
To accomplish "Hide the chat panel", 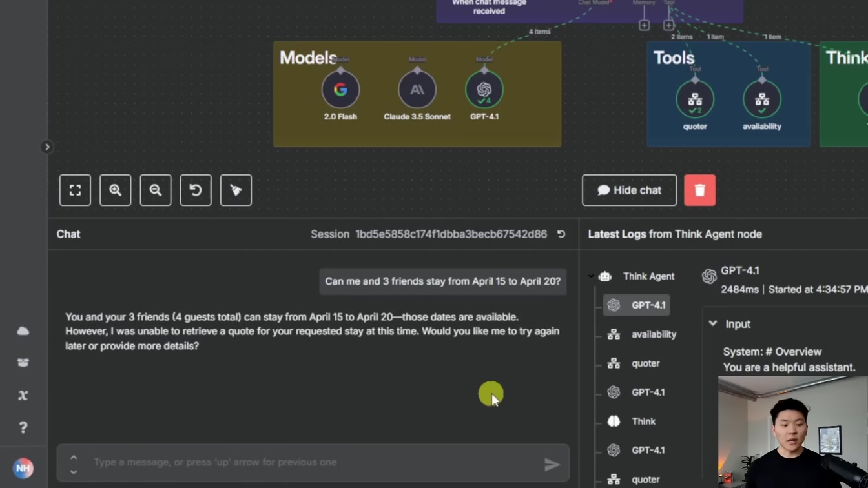I will click(629, 190).
